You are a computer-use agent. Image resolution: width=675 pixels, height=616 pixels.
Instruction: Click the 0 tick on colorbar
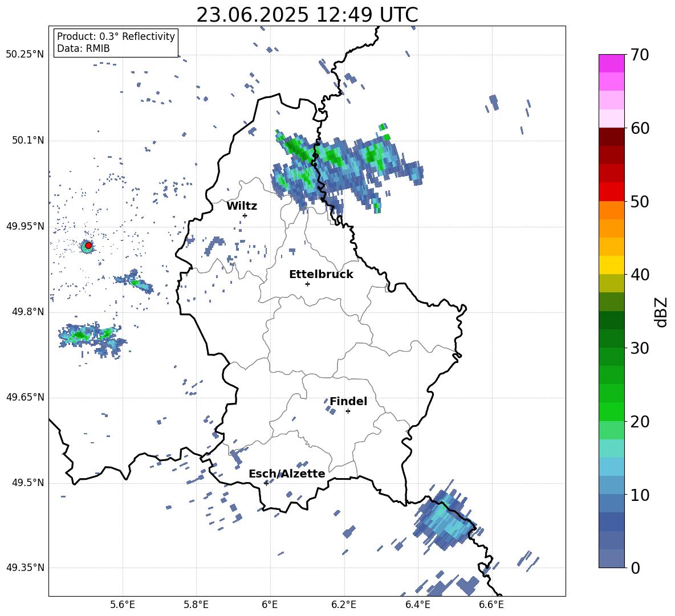pyautogui.click(x=635, y=568)
